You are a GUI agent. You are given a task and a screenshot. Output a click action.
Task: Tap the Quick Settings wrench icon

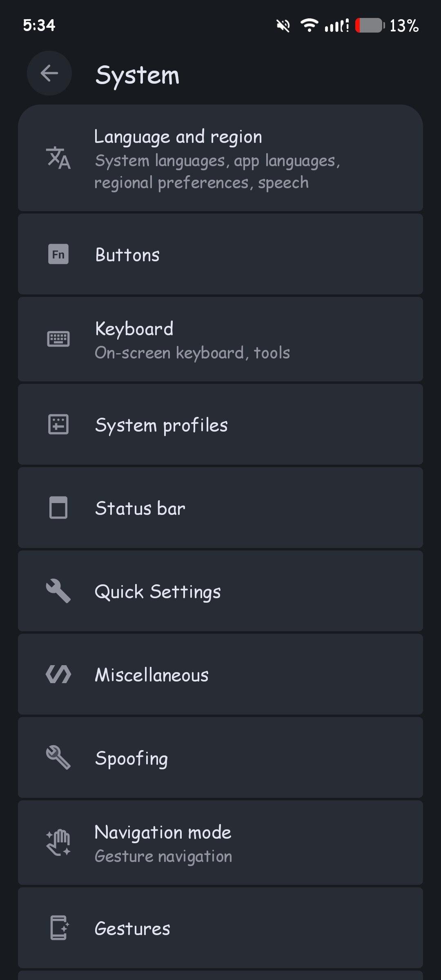tap(58, 591)
